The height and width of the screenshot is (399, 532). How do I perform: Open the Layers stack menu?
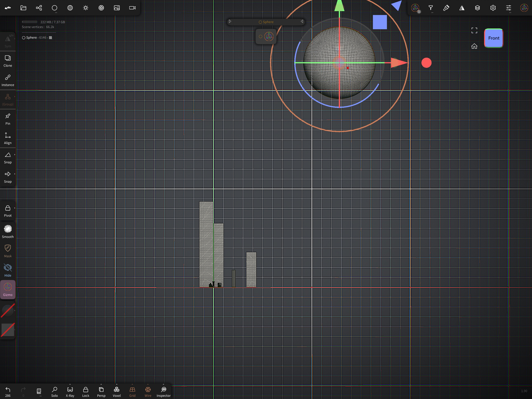click(x=477, y=8)
